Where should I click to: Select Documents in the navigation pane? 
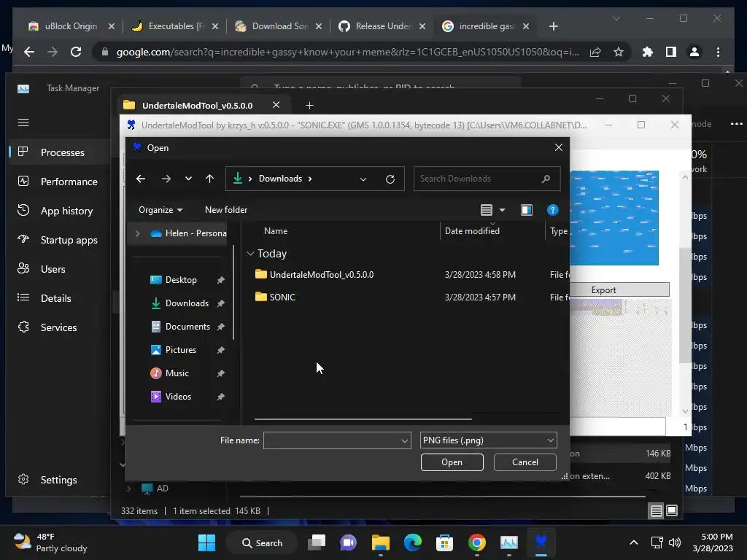(187, 327)
